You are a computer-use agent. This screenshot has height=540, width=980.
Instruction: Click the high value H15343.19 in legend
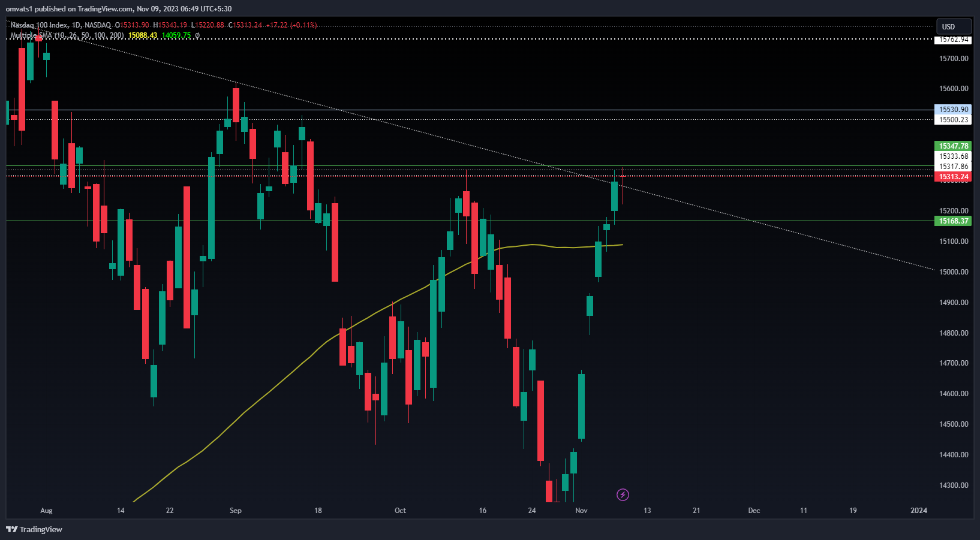[170, 25]
